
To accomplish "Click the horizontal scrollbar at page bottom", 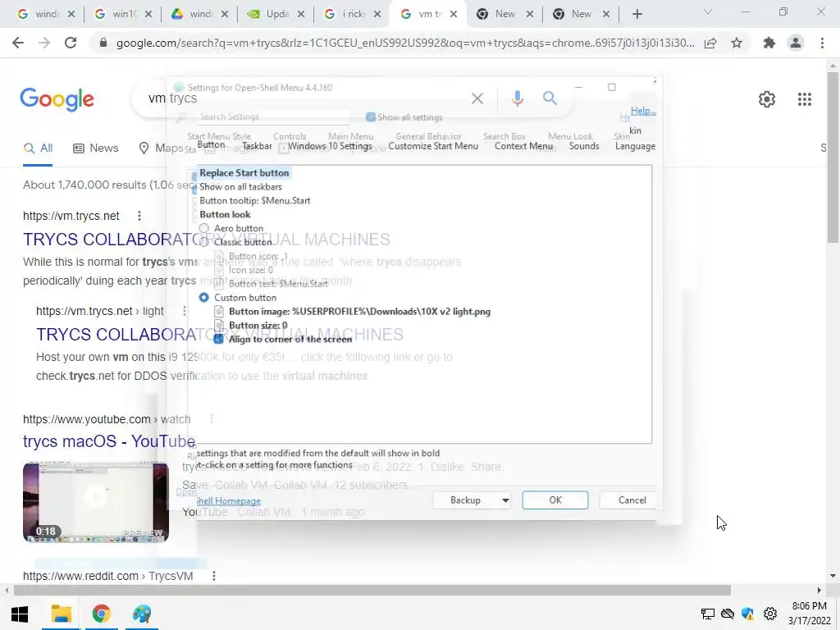I will 372,591.
